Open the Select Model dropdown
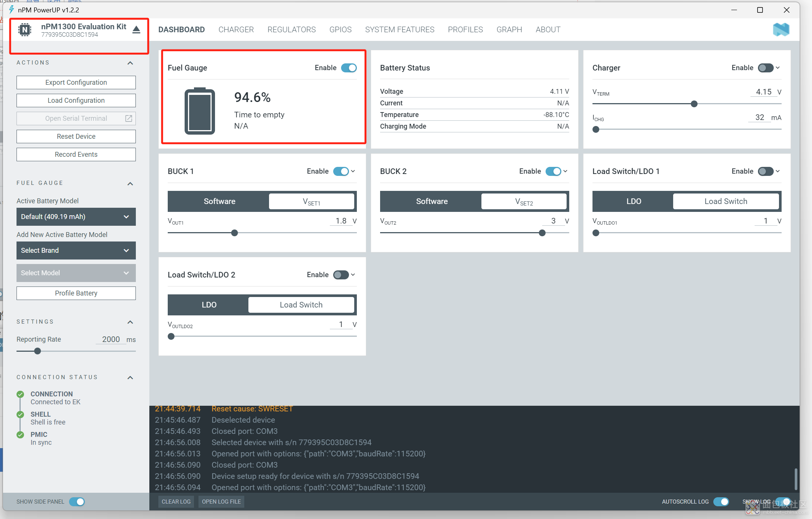812x519 pixels. tap(76, 273)
